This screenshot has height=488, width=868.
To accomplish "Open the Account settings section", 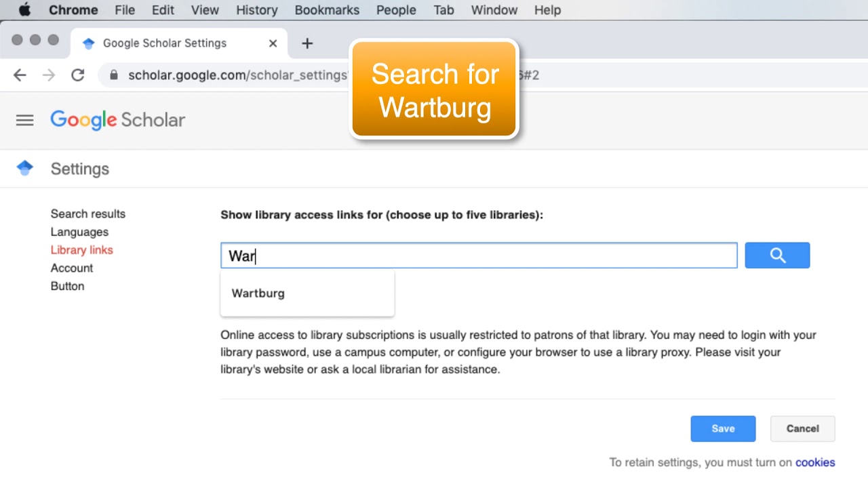I will point(72,268).
